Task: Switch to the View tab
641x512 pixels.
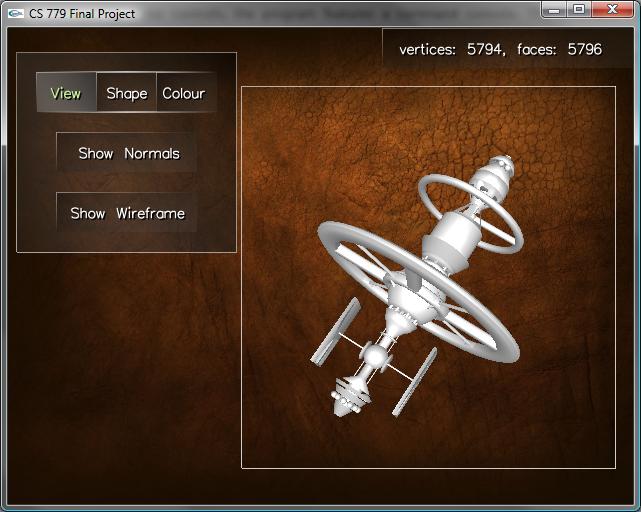Action: coord(66,93)
